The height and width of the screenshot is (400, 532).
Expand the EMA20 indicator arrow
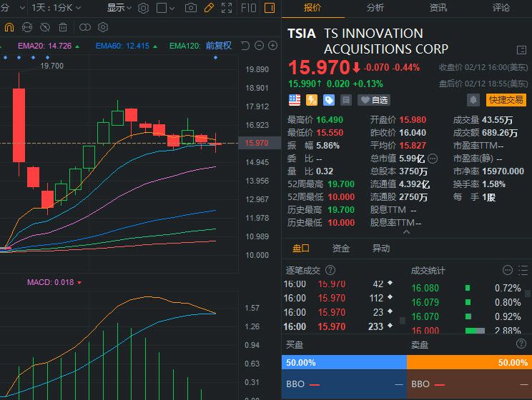pyautogui.click(x=77, y=46)
